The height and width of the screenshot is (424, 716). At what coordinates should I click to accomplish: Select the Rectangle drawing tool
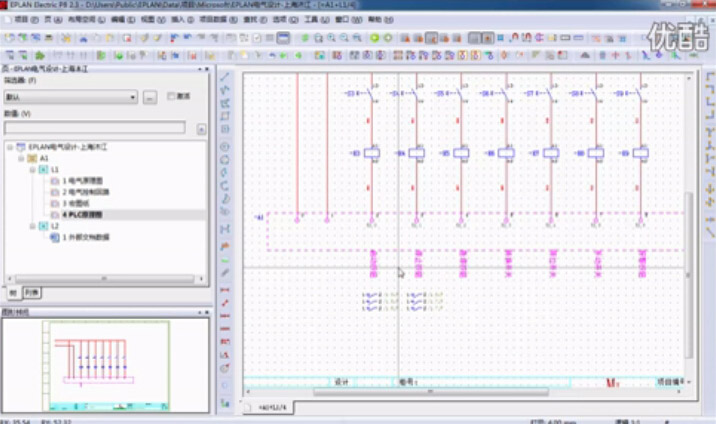225,116
